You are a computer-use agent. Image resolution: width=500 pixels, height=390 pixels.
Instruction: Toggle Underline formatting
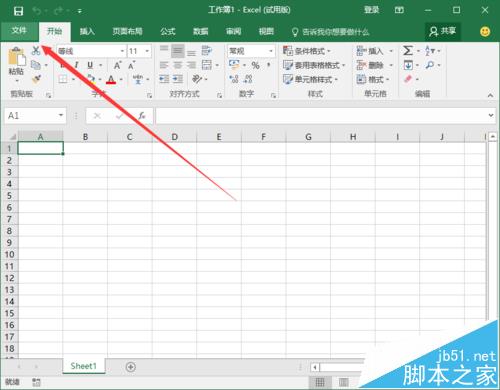90,65
